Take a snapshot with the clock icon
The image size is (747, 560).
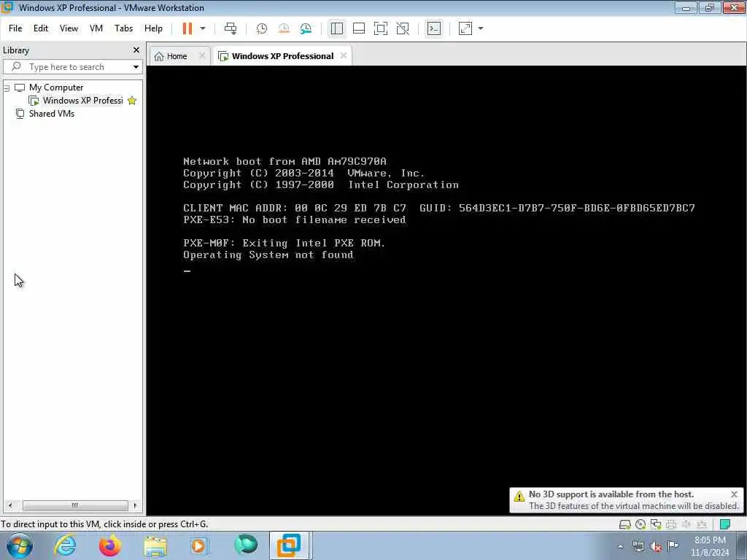262,28
